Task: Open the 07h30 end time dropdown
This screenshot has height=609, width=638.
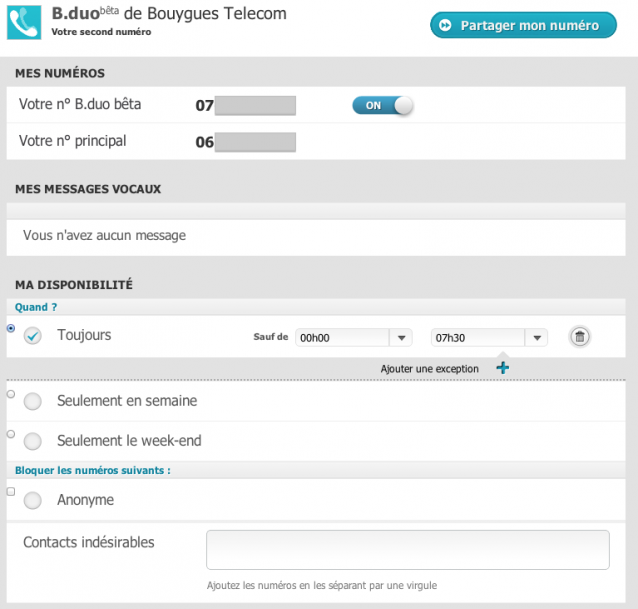Action: (x=489, y=338)
